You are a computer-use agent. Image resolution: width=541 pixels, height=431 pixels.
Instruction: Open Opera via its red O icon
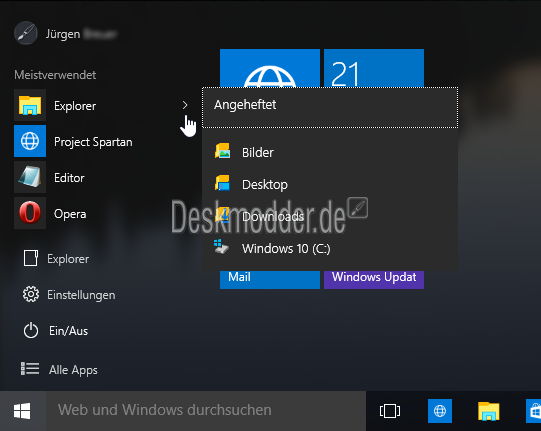click(30, 213)
